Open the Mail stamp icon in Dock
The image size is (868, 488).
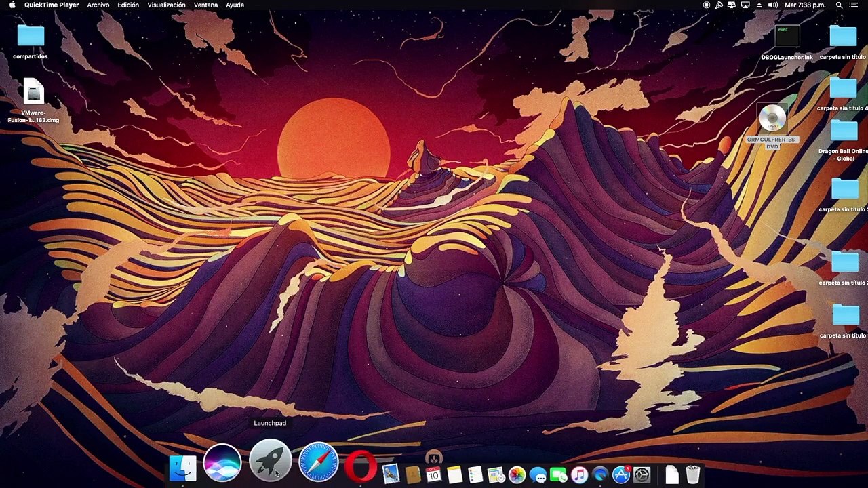click(391, 474)
